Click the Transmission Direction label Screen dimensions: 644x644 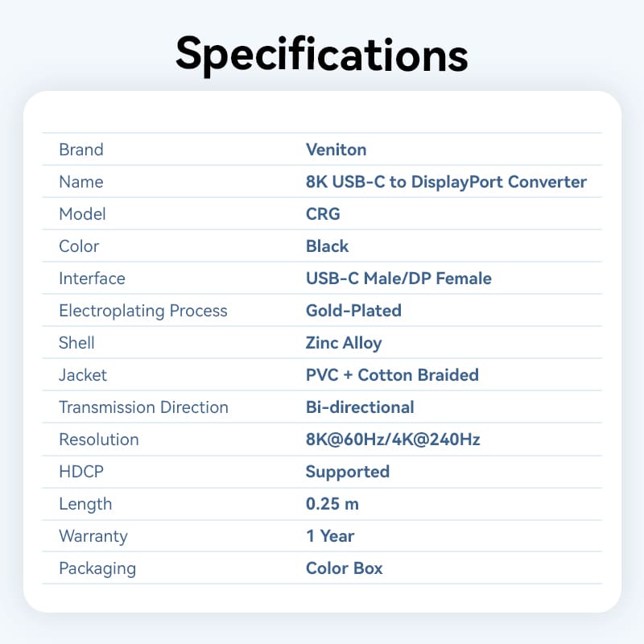[x=143, y=407]
